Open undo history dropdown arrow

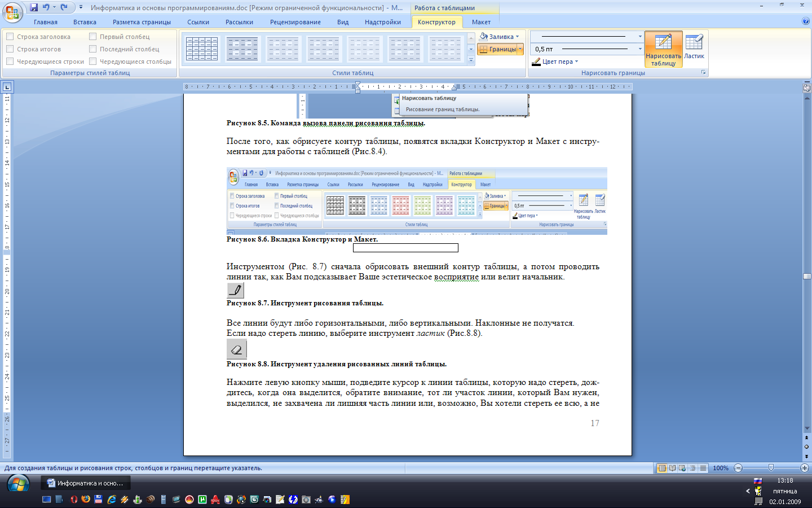click(x=54, y=7)
